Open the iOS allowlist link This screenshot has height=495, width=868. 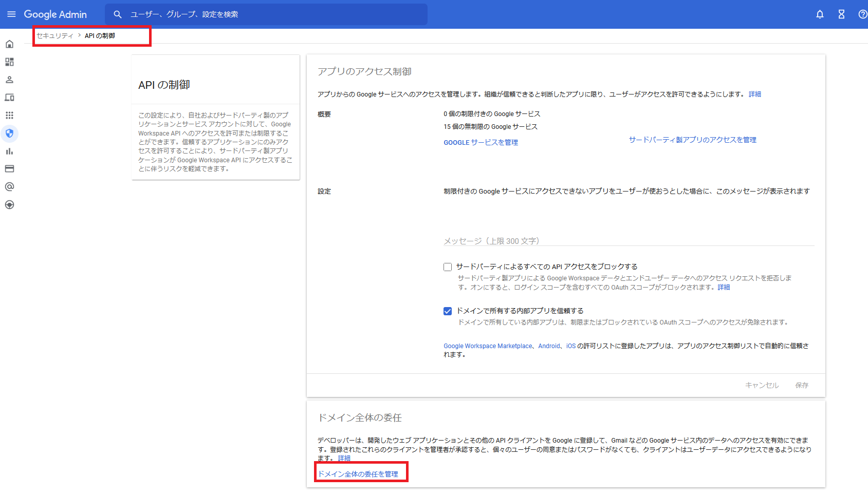click(x=570, y=346)
